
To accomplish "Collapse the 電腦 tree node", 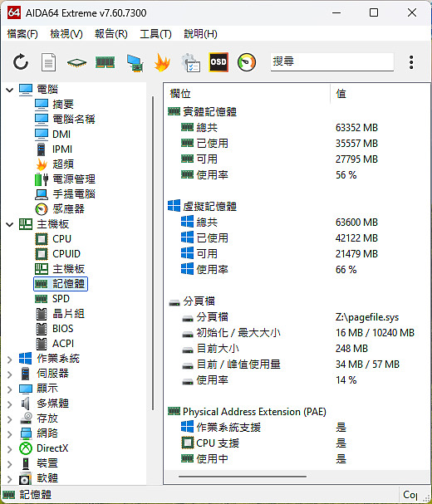I will point(10,90).
